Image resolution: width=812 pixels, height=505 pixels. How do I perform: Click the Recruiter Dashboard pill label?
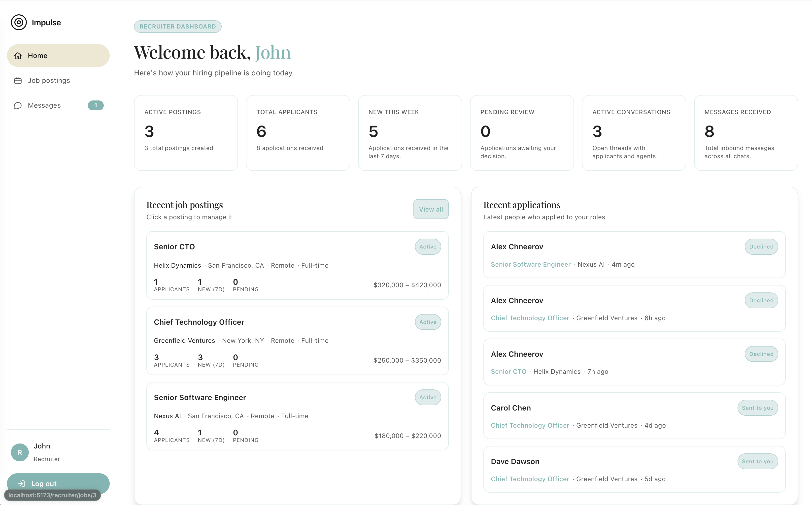(177, 26)
